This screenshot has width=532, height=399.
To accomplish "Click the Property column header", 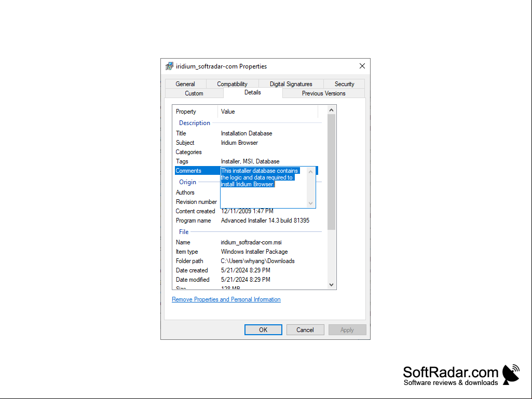I will pos(196,111).
